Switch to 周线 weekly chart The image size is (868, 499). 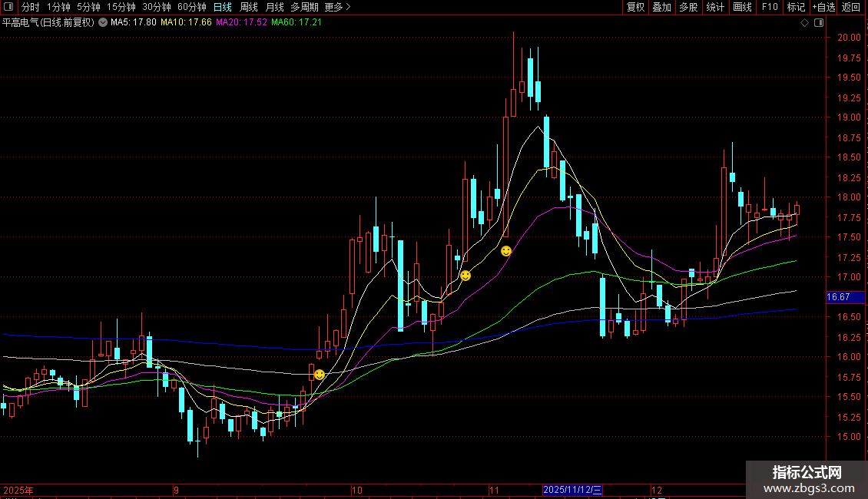[x=249, y=7]
